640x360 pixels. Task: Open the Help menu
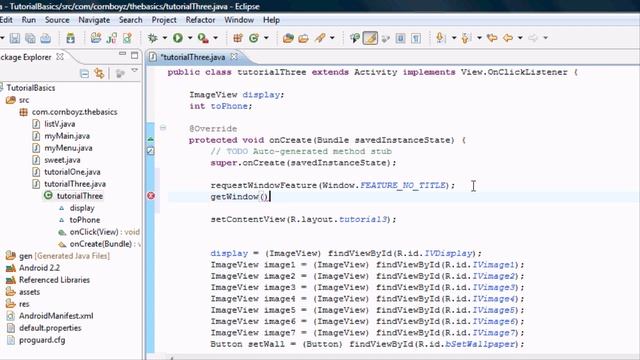click(x=271, y=20)
